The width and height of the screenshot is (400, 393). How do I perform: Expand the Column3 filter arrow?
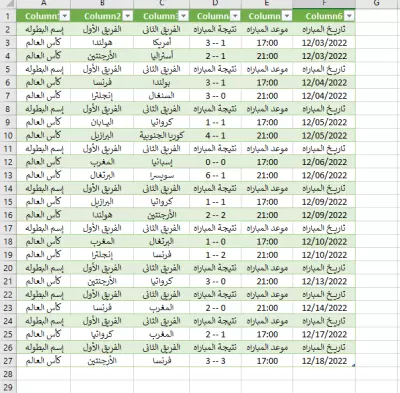point(184,16)
